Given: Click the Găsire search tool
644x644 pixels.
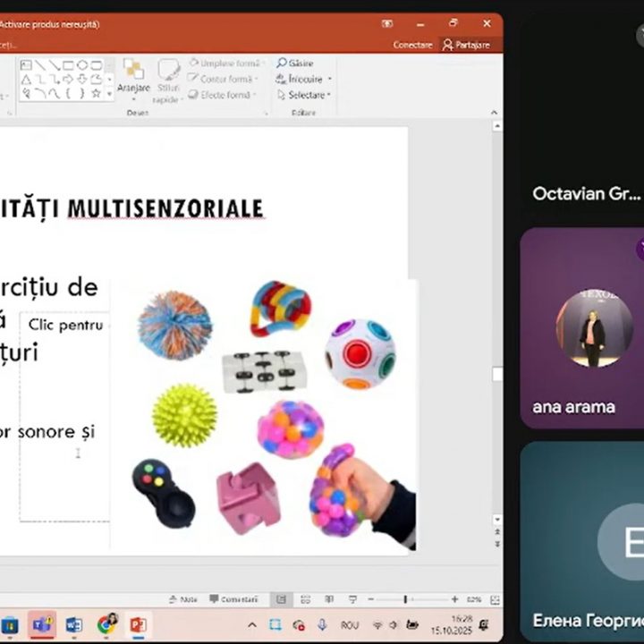Looking at the screenshot, I should click(295, 64).
